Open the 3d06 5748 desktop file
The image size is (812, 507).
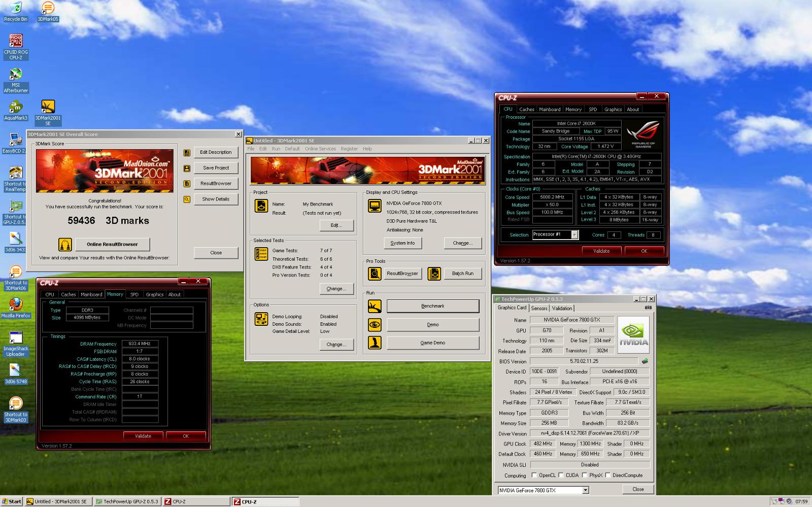tap(16, 375)
